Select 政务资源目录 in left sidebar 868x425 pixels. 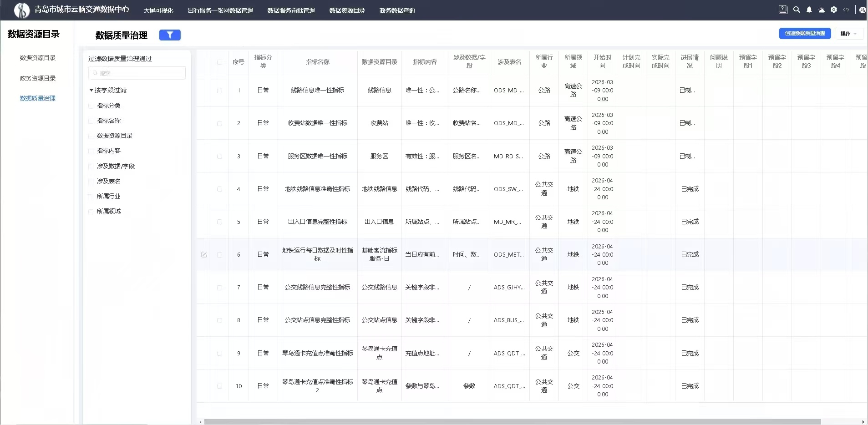pyautogui.click(x=38, y=78)
